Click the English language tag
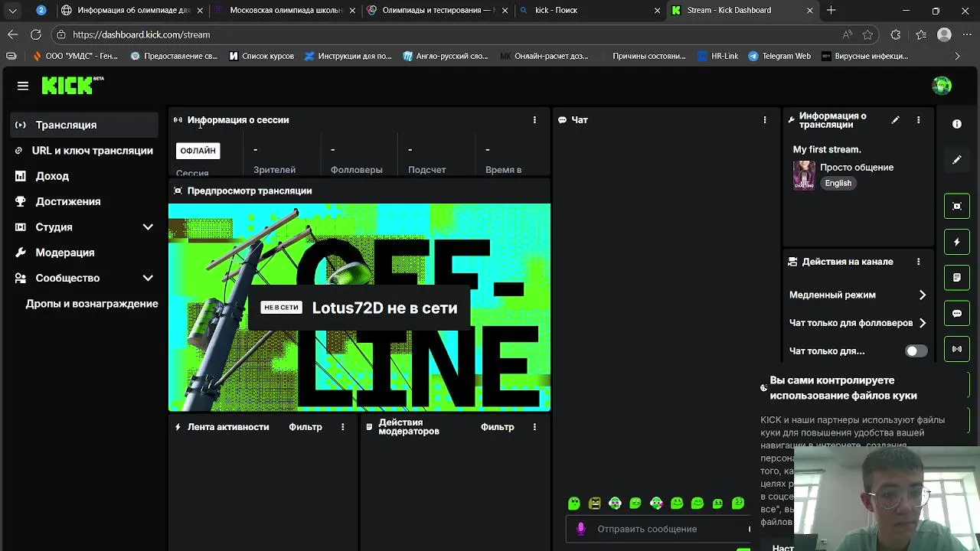The height and width of the screenshot is (551, 980). pyautogui.click(x=838, y=183)
